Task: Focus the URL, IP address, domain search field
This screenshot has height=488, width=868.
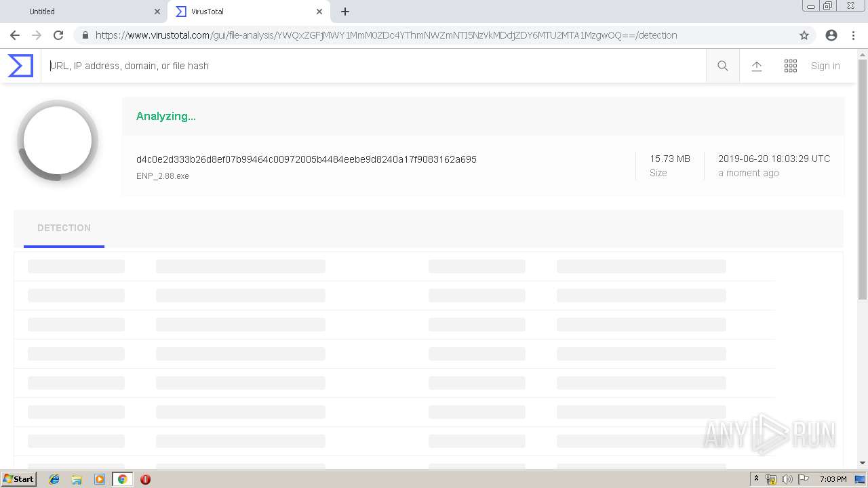Action: point(373,66)
